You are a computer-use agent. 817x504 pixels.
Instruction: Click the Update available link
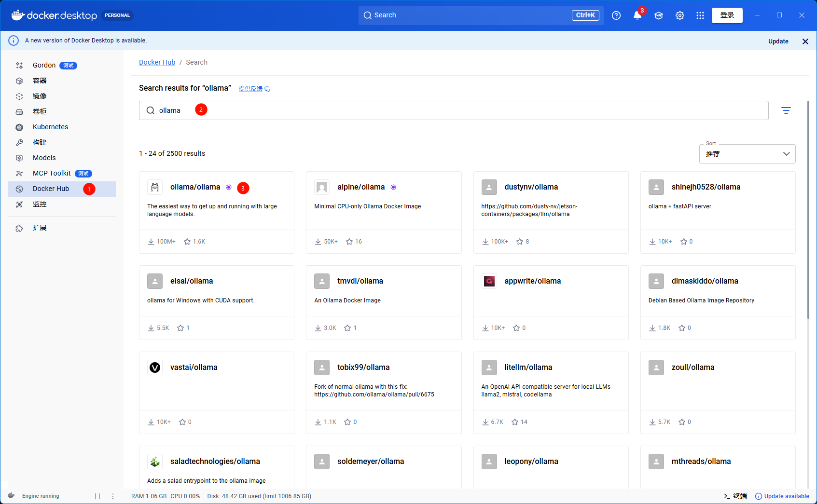pos(782,496)
